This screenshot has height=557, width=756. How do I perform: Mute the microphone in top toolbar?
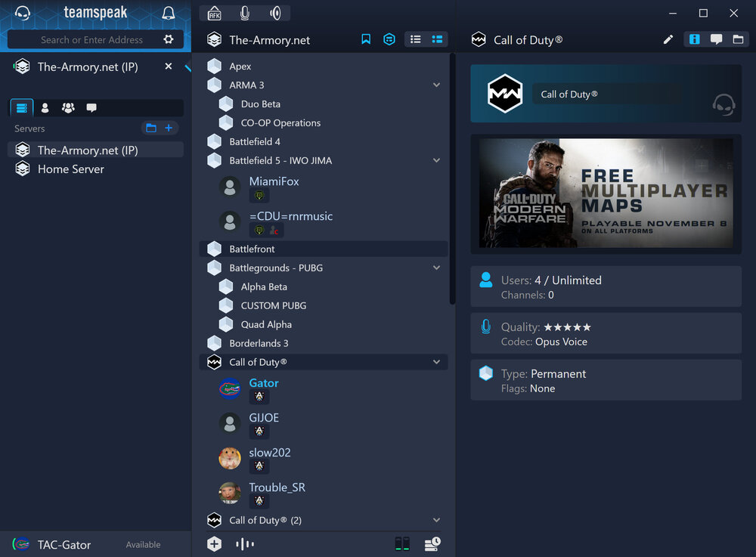(244, 13)
